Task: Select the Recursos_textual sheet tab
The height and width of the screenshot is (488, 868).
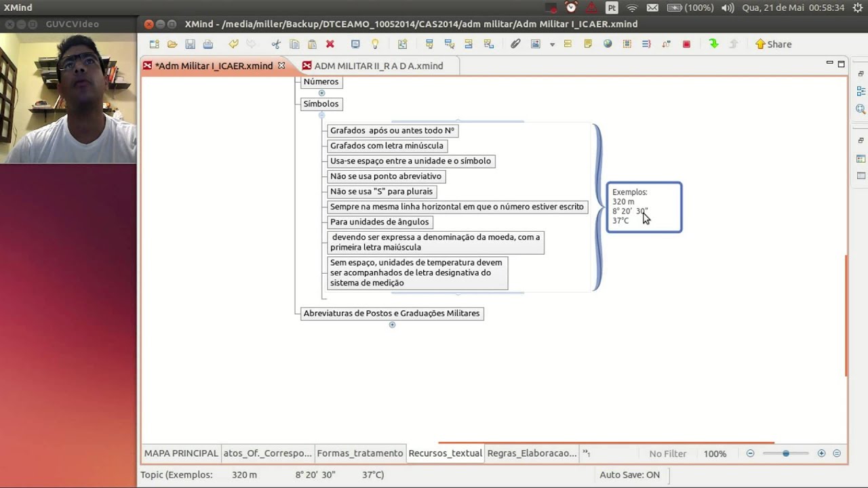Action: pyautogui.click(x=446, y=453)
